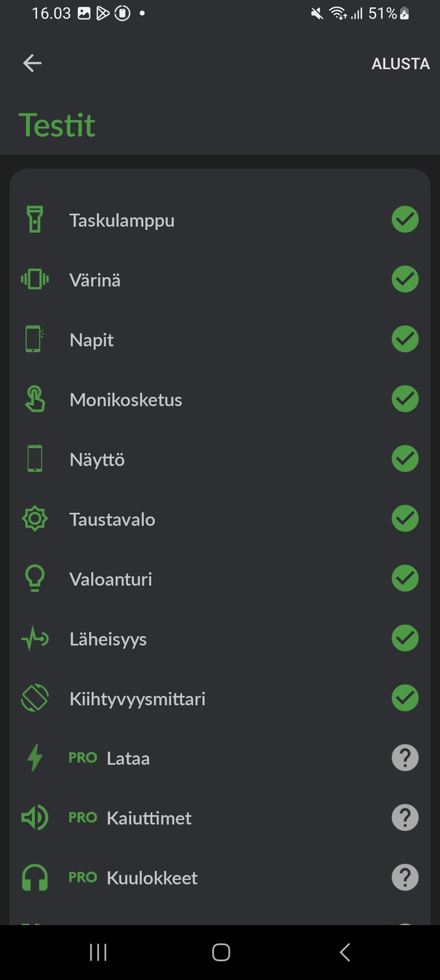Select the Kiihtyvyysmittari accelerometer icon
This screenshot has width=440, height=980.
(x=35, y=698)
